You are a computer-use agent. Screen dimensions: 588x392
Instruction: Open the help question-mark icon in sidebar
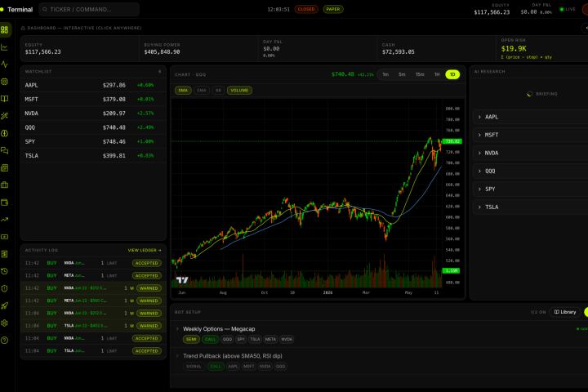(5, 341)
